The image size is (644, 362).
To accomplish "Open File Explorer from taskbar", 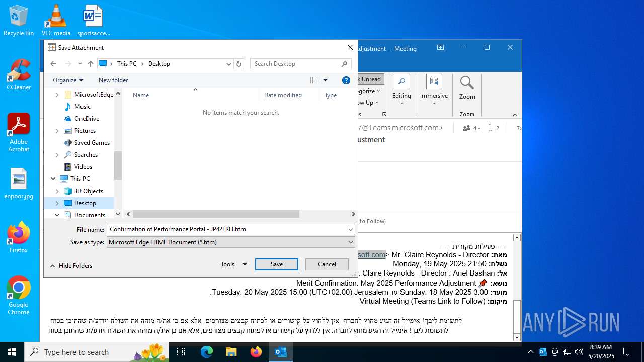I will (x=231, y=352).
